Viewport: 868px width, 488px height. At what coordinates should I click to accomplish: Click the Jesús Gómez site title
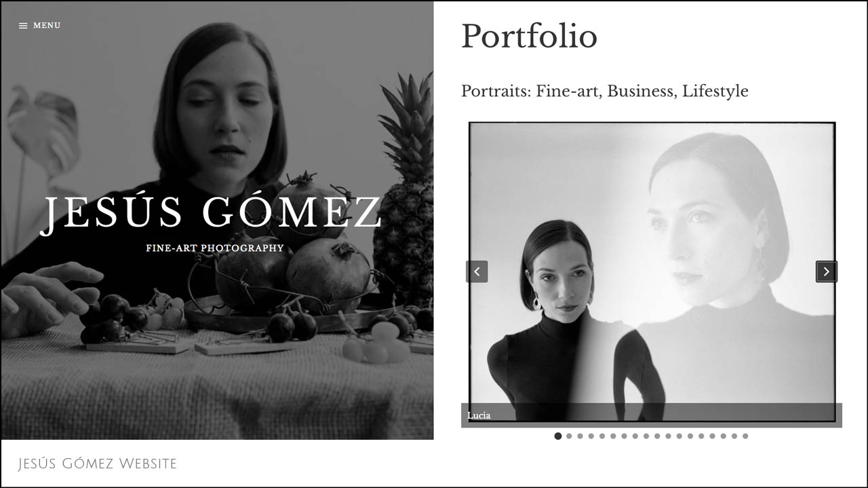(211, 213)
